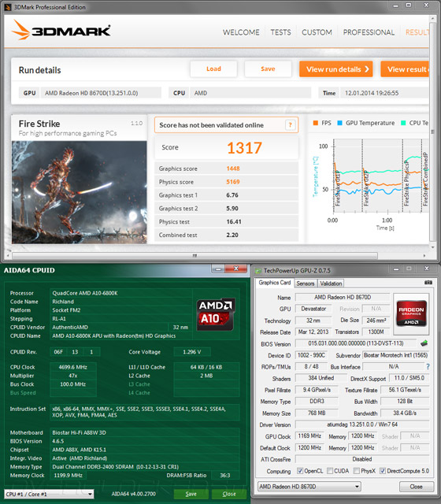Viewport: 441px width, 504px height.
Task: Open the TESTS tab in 3DMark
Action: 280,32
